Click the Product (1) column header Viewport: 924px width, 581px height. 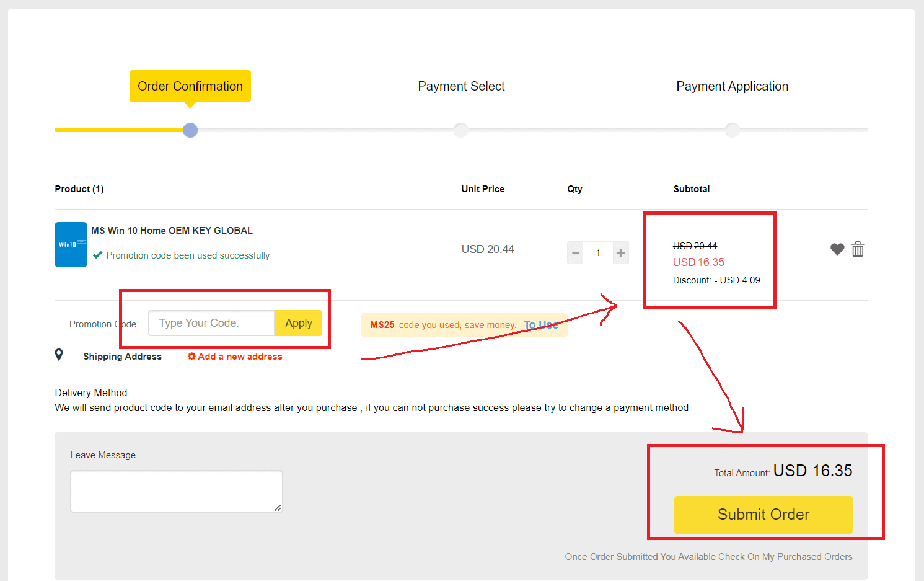[79, 189]
